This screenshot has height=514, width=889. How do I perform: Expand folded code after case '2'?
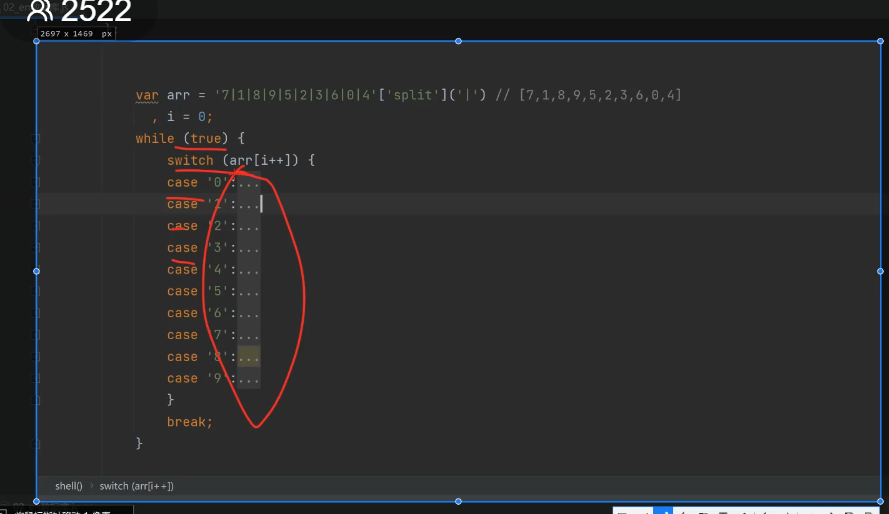pyautogui.click(x=248, y=226)
